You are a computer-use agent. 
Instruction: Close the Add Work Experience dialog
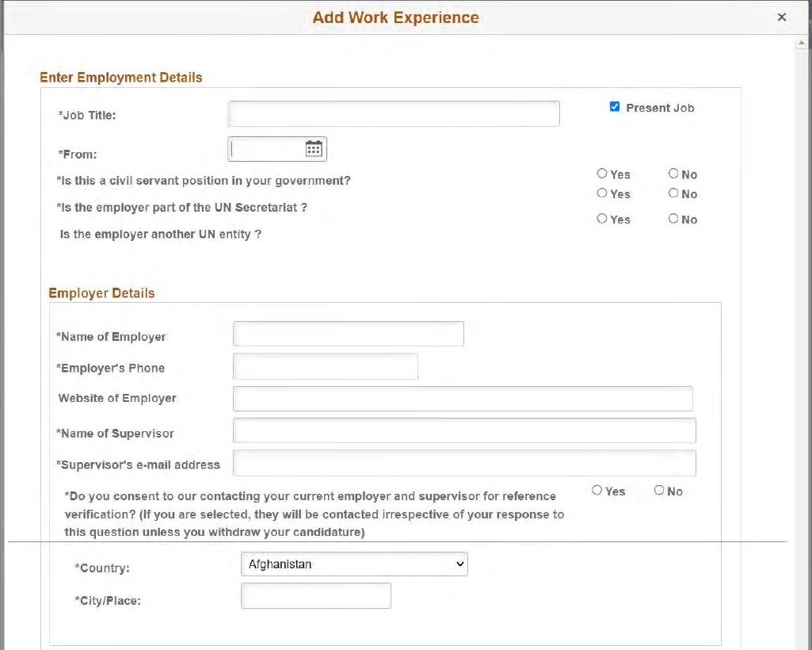pyautogui.click(x=781, y=17)
